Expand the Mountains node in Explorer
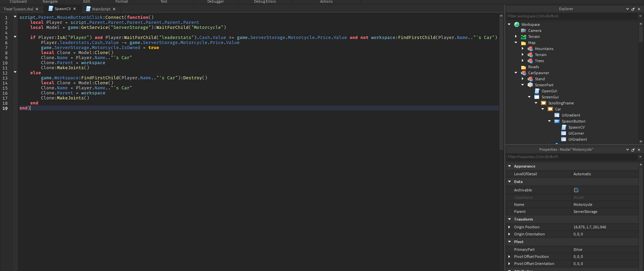Viewport: 644px width, 271px height. [523, 48]
